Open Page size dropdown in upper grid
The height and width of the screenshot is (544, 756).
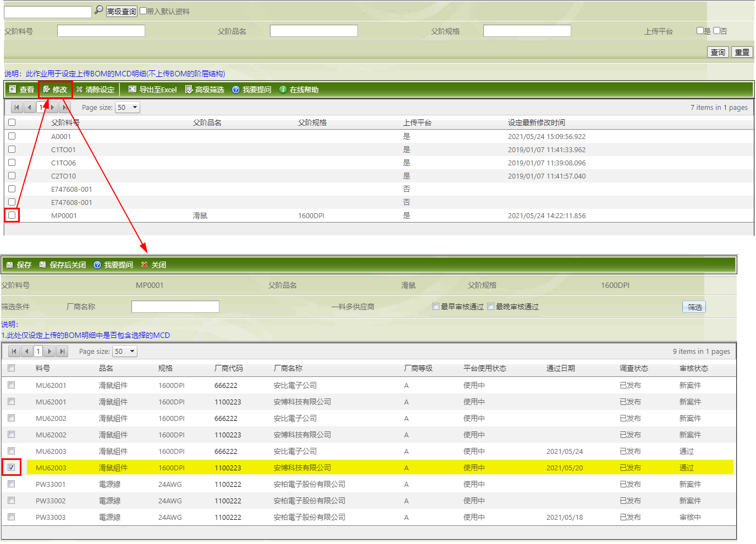pos(128,108)
